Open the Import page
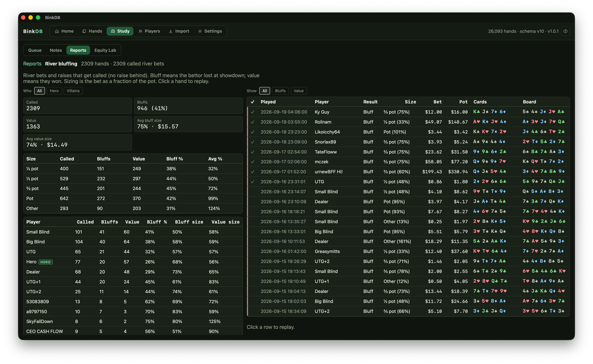The height and width of the screenshot is (364, 593). pos(179,31)
